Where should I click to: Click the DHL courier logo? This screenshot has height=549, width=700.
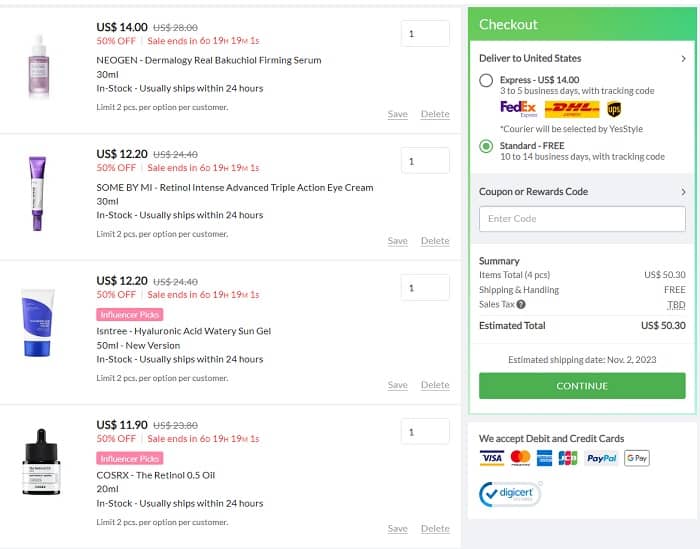571,109
